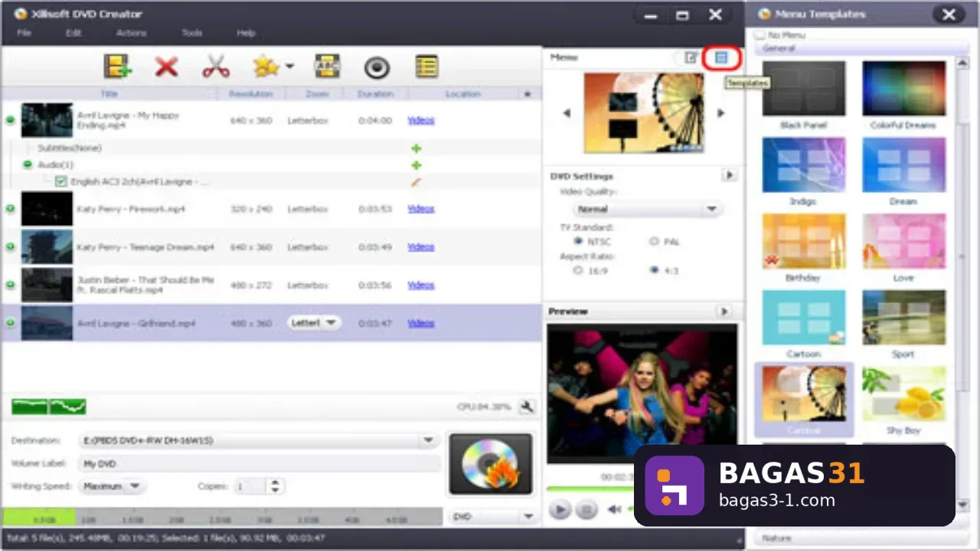Open the Writing Speed Maximum dropdown
The width and height of the screenshot is (980, 551).
pyautogui.click(x=112, y=486)
